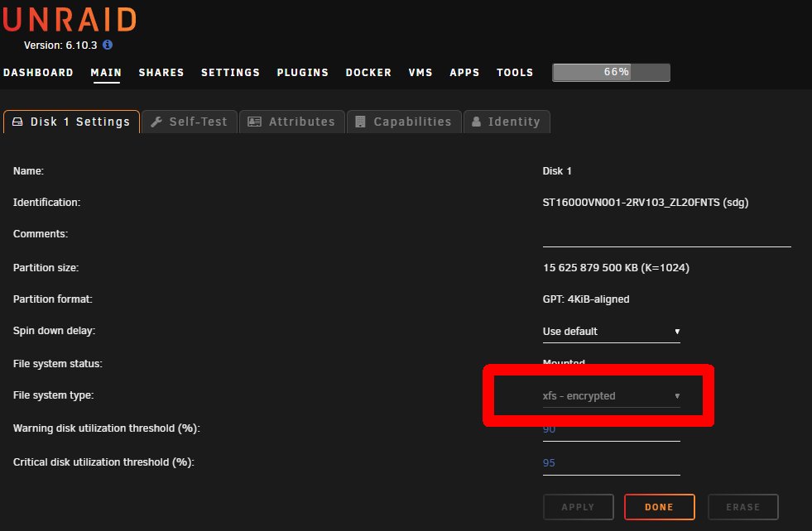Open the Identity tab
812x531 pixels.
pyautogui.click(x=507, y=122)
